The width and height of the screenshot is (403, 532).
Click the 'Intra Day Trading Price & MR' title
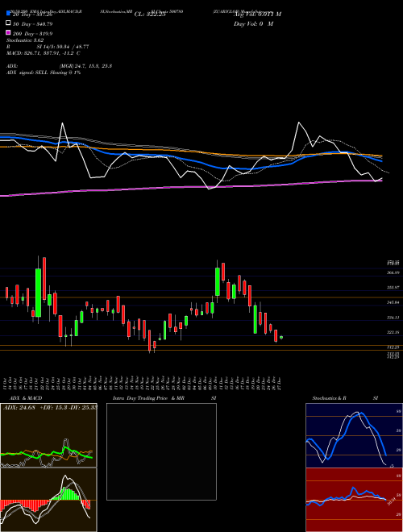click(148, 398)
